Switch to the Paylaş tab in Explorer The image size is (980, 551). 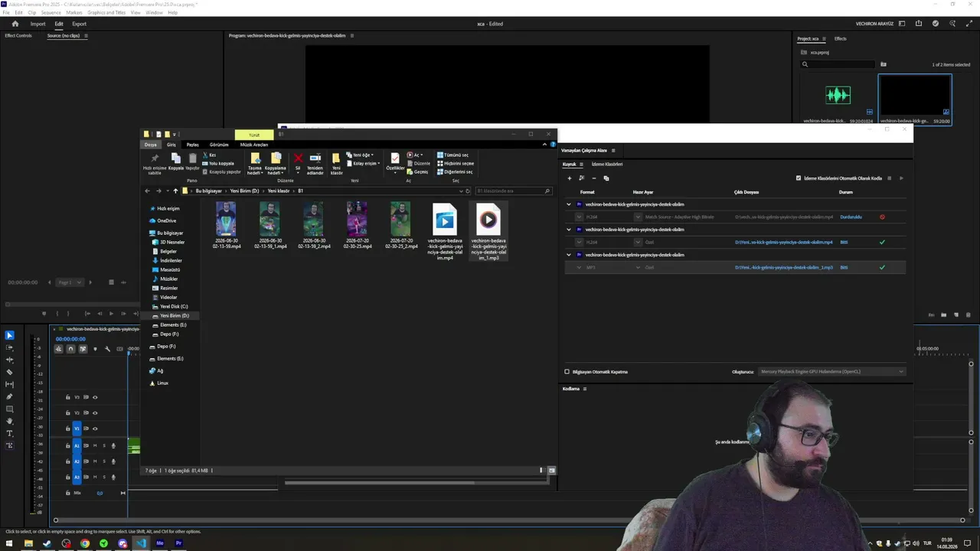(x=193, y=145)
